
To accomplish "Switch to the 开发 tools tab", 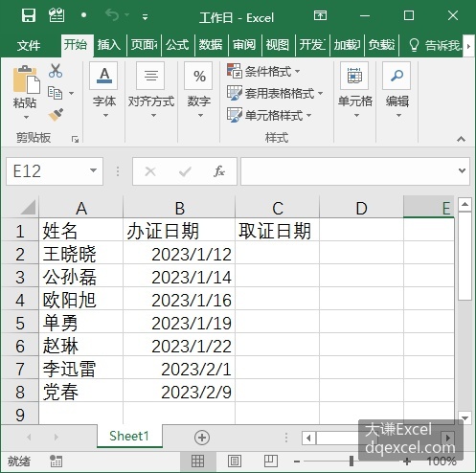I will point(312,45).
